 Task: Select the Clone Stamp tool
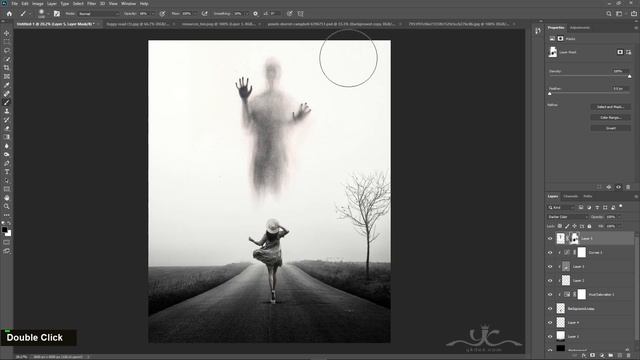tap(7, 111)
